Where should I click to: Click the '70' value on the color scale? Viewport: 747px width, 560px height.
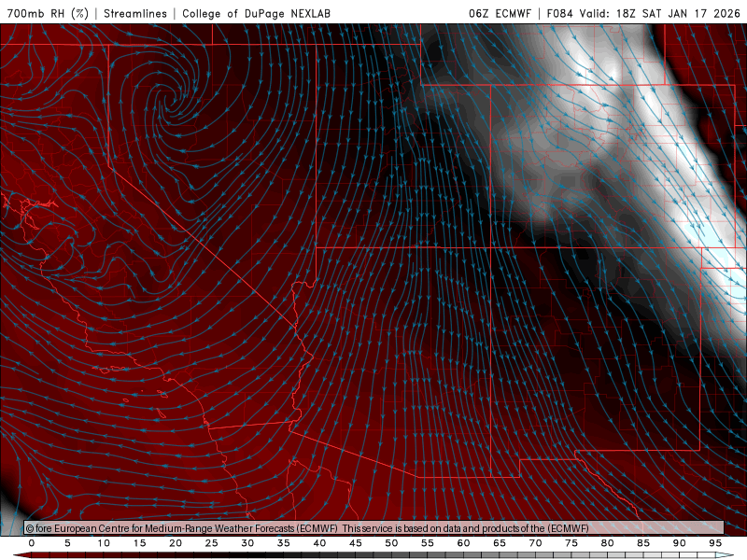(x=535, y=543)
